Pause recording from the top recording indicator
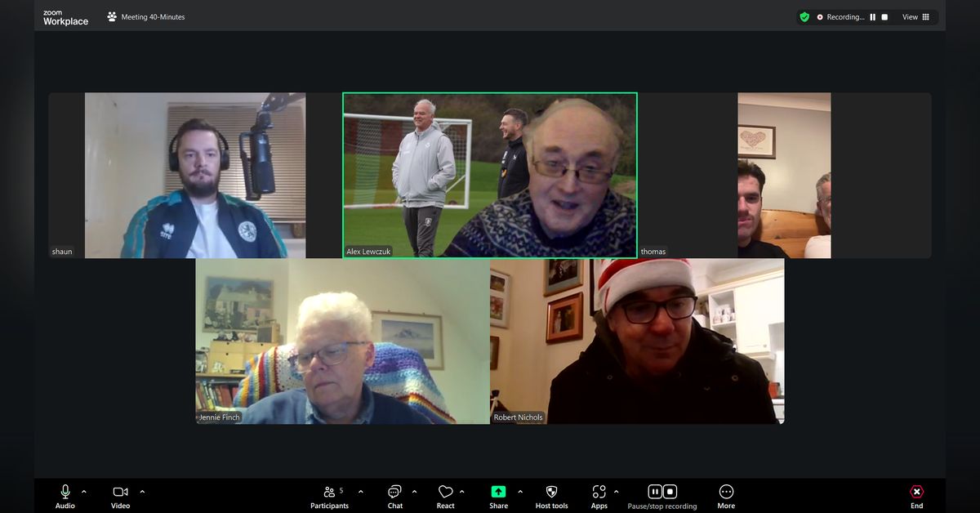The height and width of the screenshot is (513, 980). point(872,17)
